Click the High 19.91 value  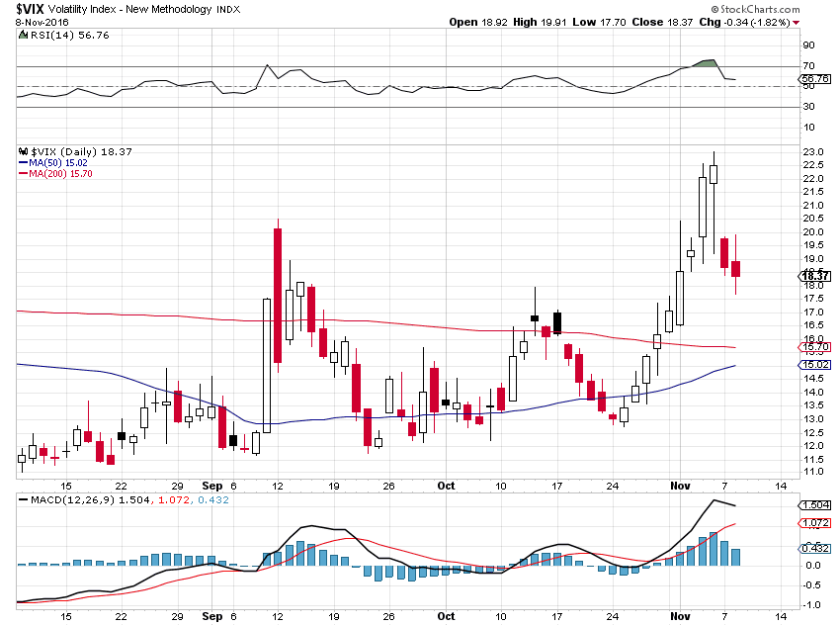pyautogui.click(x=540, y=22)
